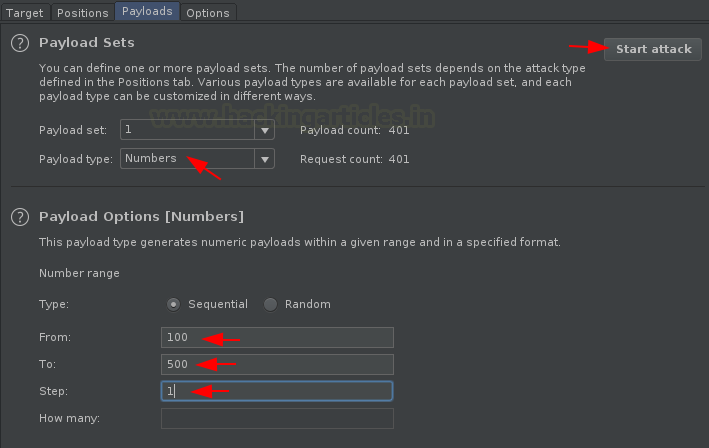This screenshot has height=448, width=709.
Task: Expand the Payload type dropdown arrow
Action: pos(265,159)
